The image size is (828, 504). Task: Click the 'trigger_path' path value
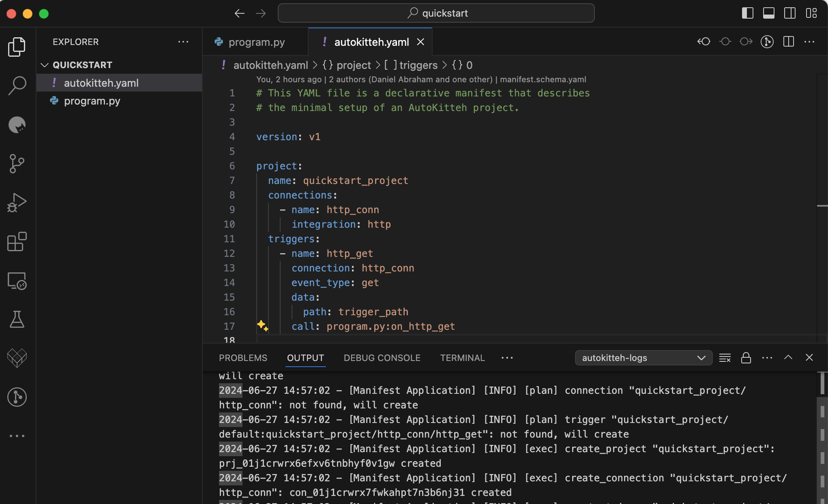point(373,312)
